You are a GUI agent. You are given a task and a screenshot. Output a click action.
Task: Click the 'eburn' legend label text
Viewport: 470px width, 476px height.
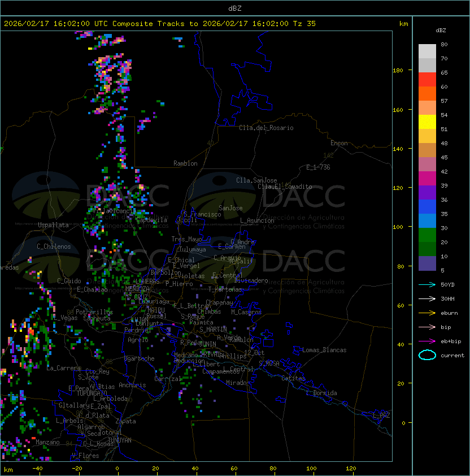[x=449, y=313]
